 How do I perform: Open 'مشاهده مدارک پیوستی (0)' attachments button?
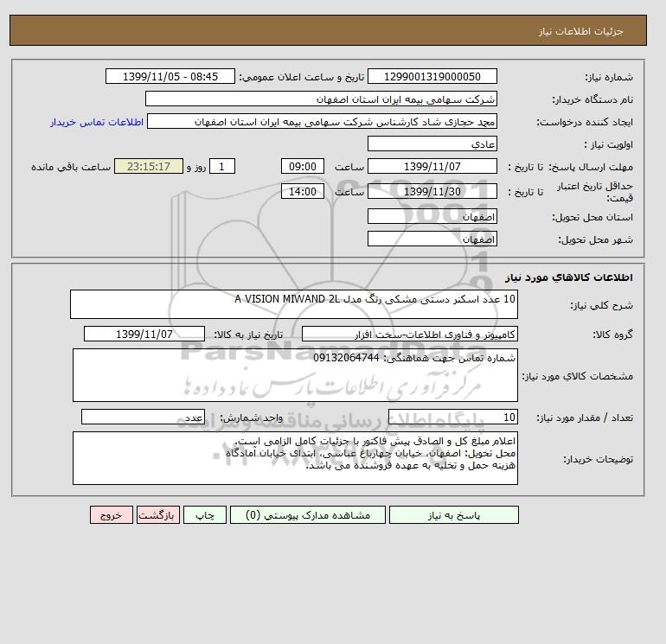click(308, 515)
